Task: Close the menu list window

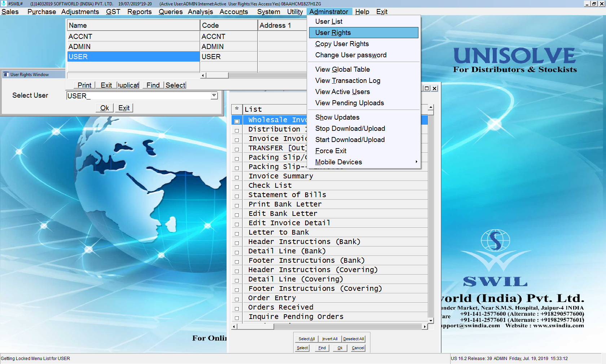Action: [x=435, y=88]
